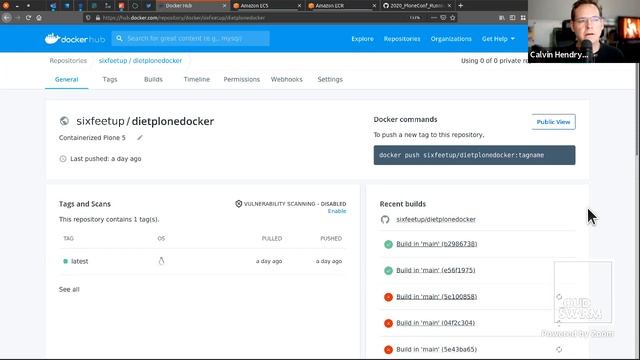The height and width of the screenshot is (360, 640).
Task: Focus the Docker Hub search field
Action: [x=190, y=38]
